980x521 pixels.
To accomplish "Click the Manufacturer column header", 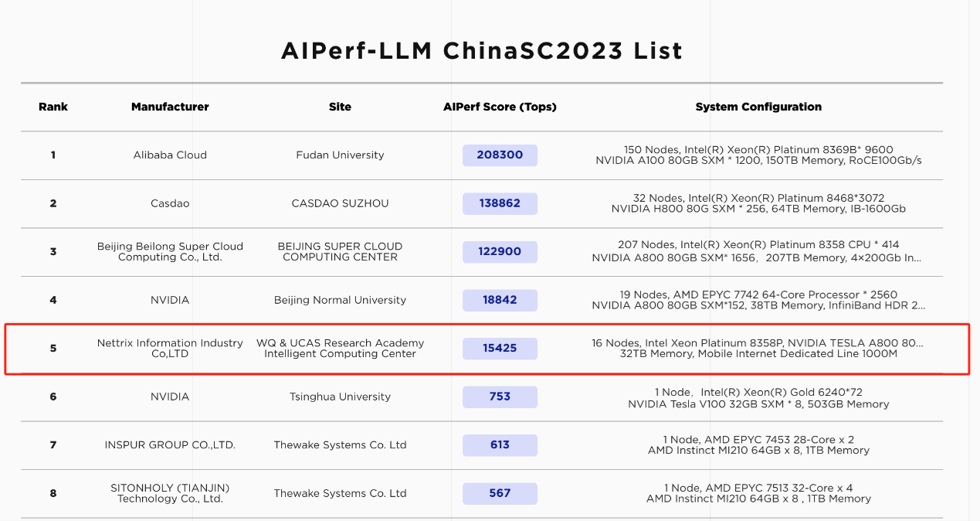I will 170,107.
